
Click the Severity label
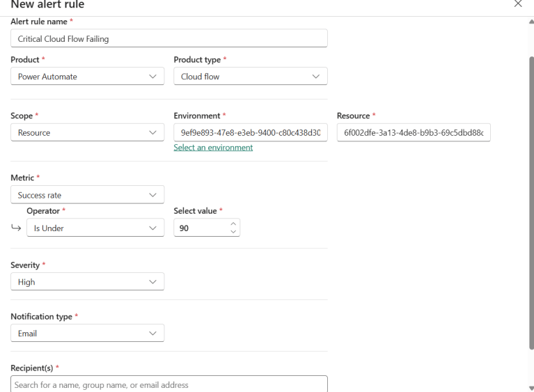click(25, 265)
